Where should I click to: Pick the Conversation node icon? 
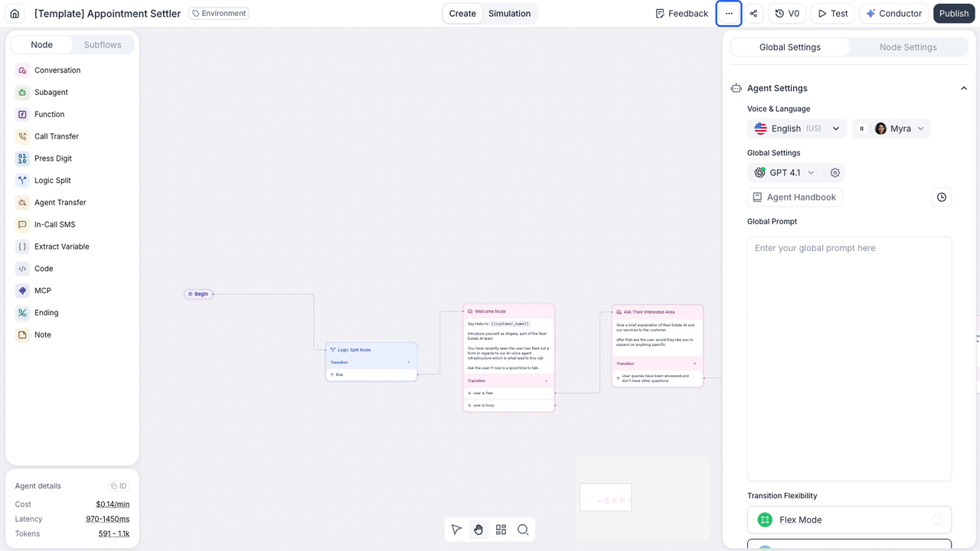click(x=22, y=70)
